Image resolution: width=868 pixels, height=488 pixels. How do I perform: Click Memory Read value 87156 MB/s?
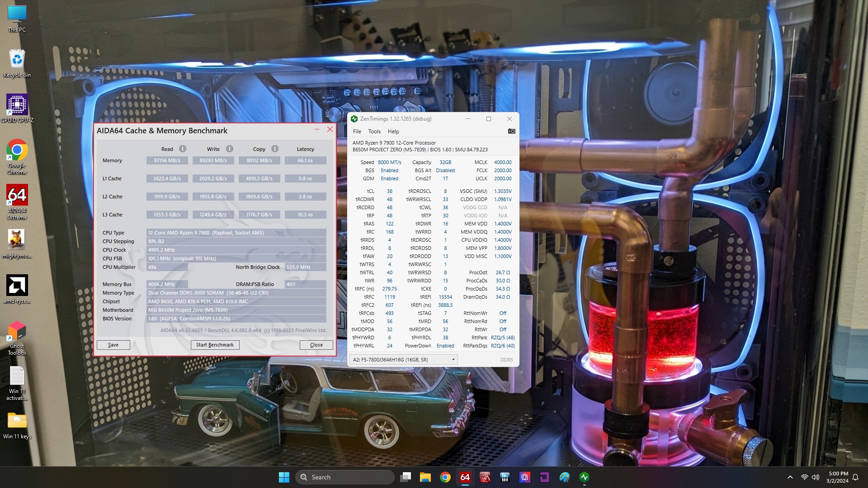click(167, 160)
